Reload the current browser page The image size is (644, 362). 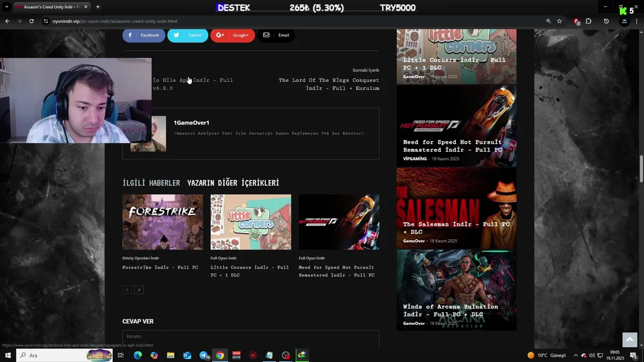click(x=31, y=21)
